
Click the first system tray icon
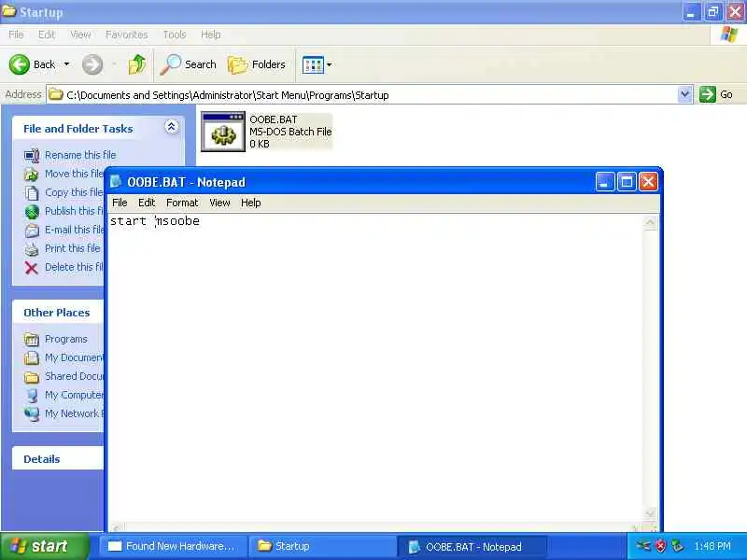(x=643, y=546)
